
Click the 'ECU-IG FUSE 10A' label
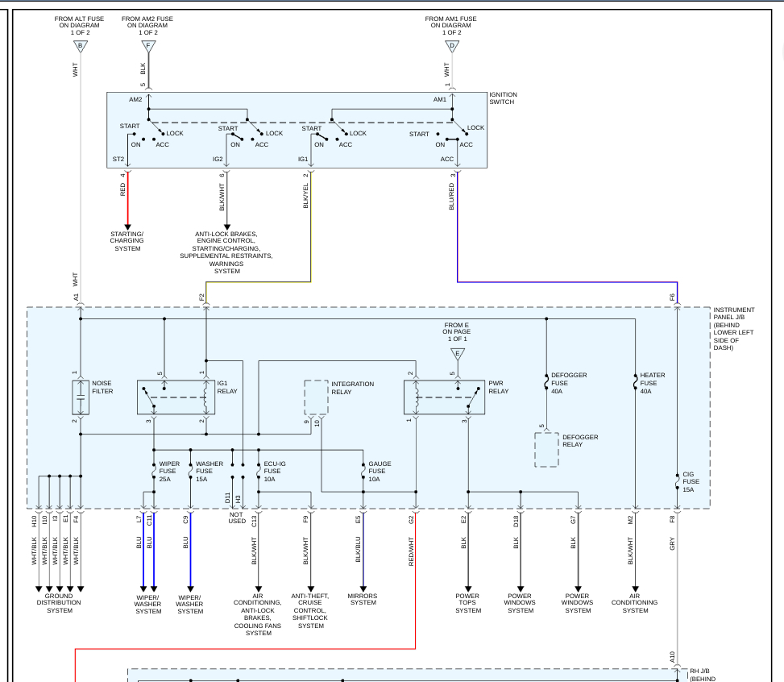pos(275,472)
